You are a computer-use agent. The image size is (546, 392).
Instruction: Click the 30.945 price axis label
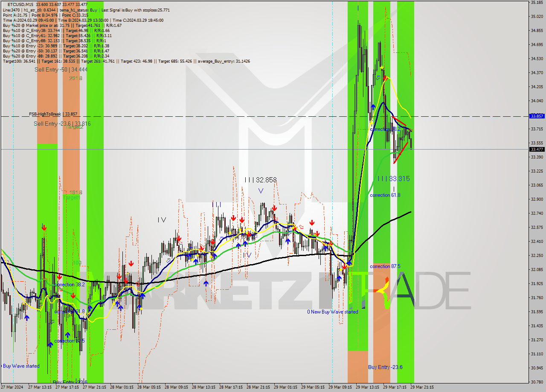537,368
